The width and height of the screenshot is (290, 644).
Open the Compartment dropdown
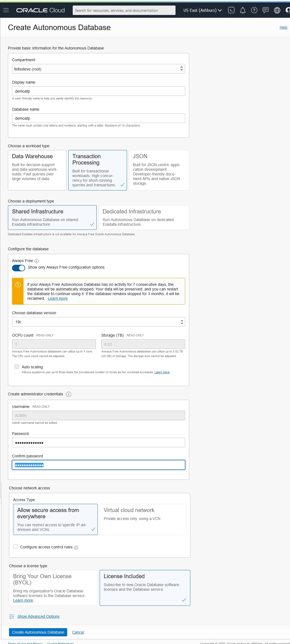pyautogui.click(x=98, y=69)
